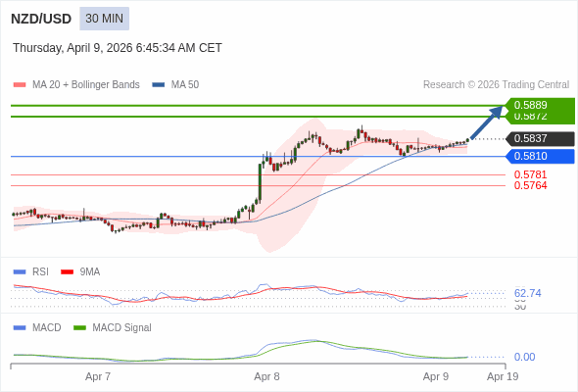Click the 9MA legend label
The height and width of the screenshot is (392, 578).
coord(90,272)
